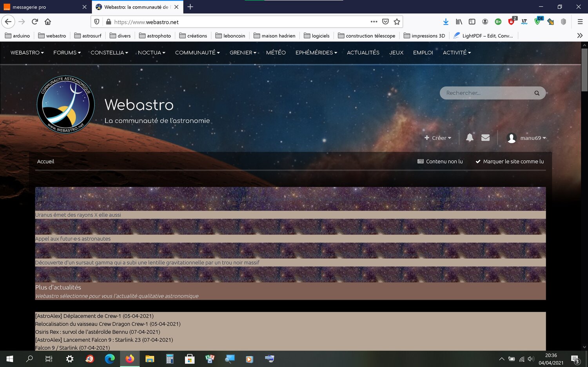
Task: Expand the GRENIER menu
Action: (x=243, y=52)
